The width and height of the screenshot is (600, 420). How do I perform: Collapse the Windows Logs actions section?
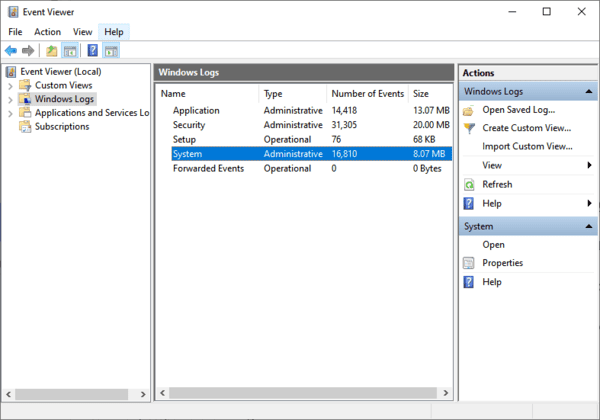click(x=588, y=91)
